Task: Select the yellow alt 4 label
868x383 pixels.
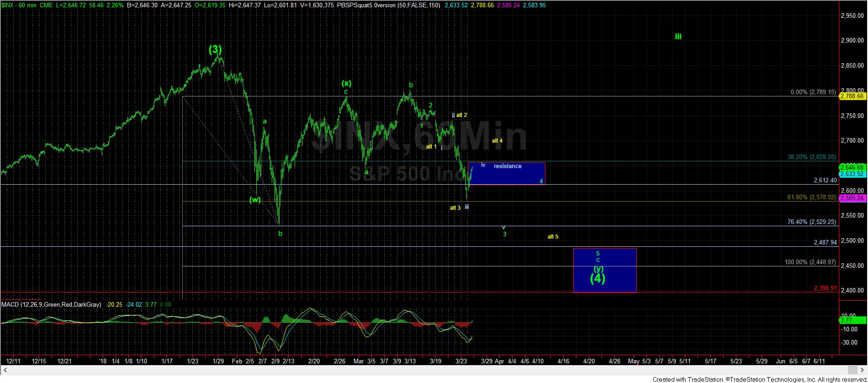Action: point(497,141)
